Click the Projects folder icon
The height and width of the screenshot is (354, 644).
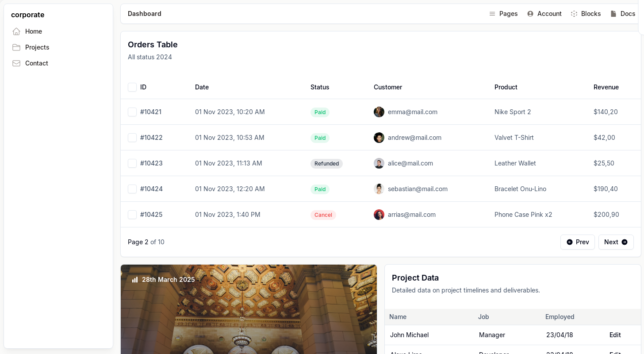click(16, 47)
